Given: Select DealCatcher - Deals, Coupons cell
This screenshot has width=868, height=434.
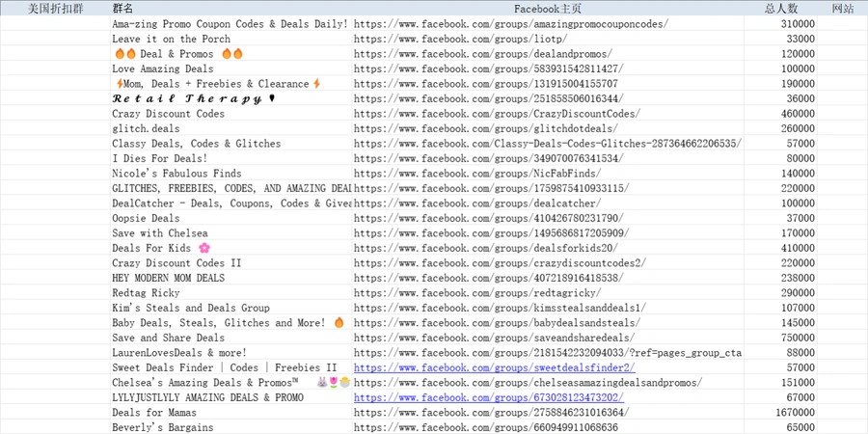Looking at the screenshot, I should (231, 203).
